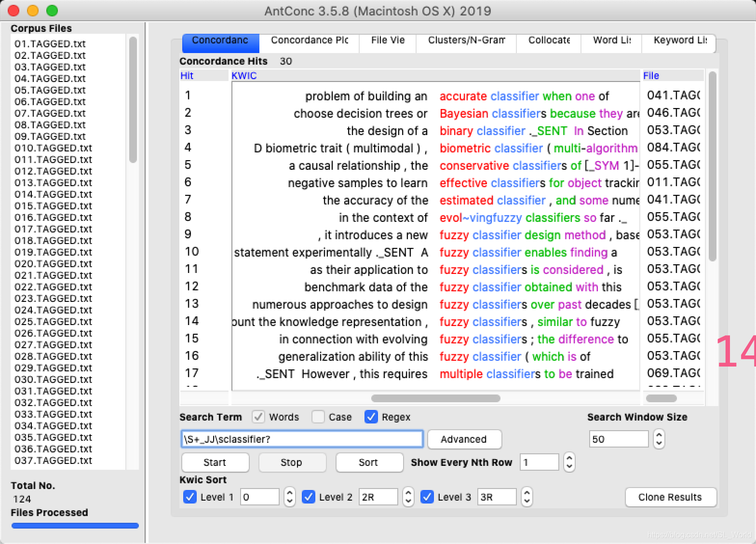This screenshot has width=756, height=544.
Task: Click file entry 011.TAG for hit 6
Action: click(673, 182)
